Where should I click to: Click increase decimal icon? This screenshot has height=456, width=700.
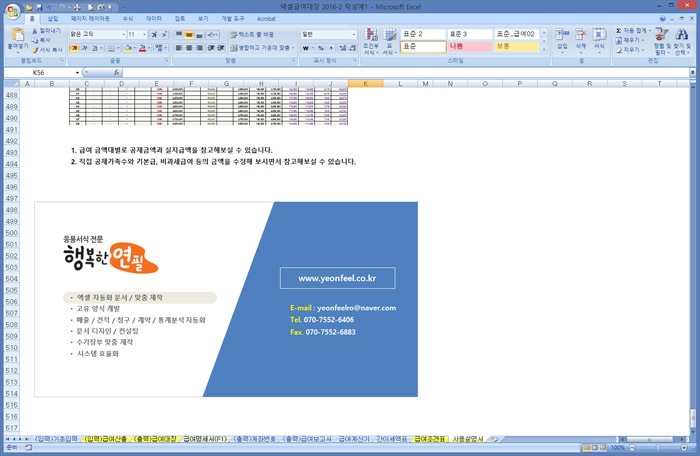(342, 48)
